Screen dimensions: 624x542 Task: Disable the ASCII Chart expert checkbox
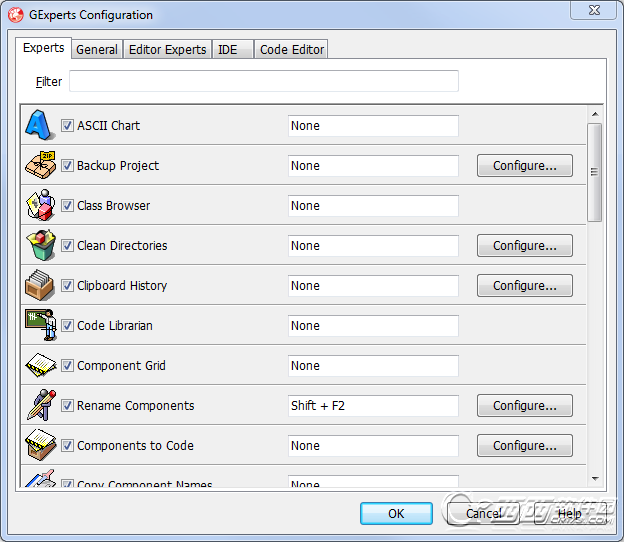click(x=67, y=126)
